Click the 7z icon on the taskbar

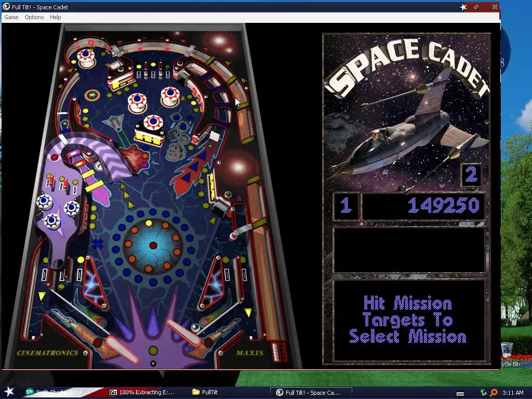tap(113, 392)
